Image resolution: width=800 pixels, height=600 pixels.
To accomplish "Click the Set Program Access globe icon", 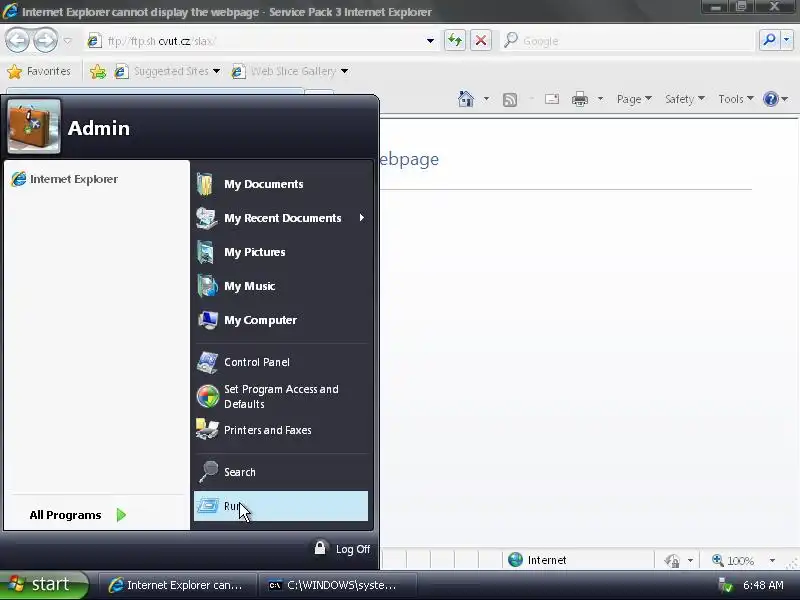I will [x=208, y=396].
